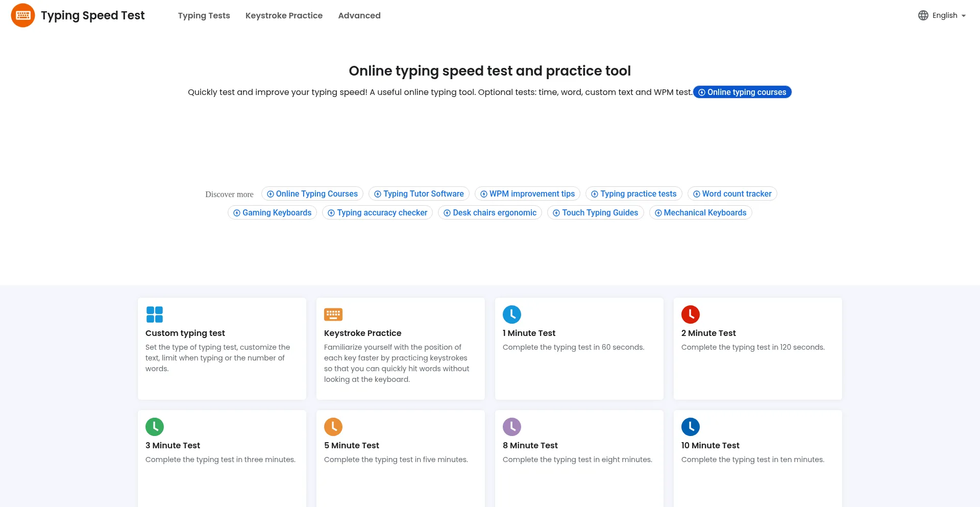Click the purple 8 Minute Test clock icon
Image resolution: width=980 pixels, height=507 pixels.
pyautogui.click(x=511, y=427)
